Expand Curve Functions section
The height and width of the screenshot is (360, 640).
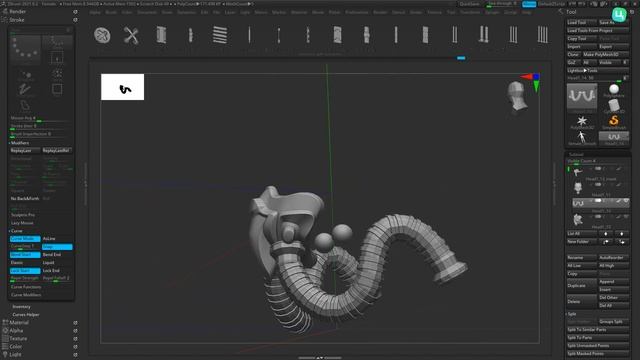point(26,287)
